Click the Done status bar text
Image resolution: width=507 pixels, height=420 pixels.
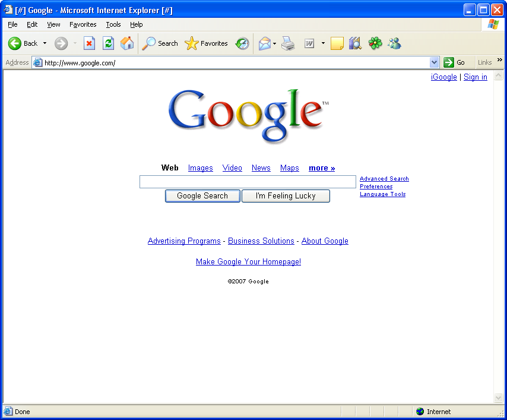(23, 412)
